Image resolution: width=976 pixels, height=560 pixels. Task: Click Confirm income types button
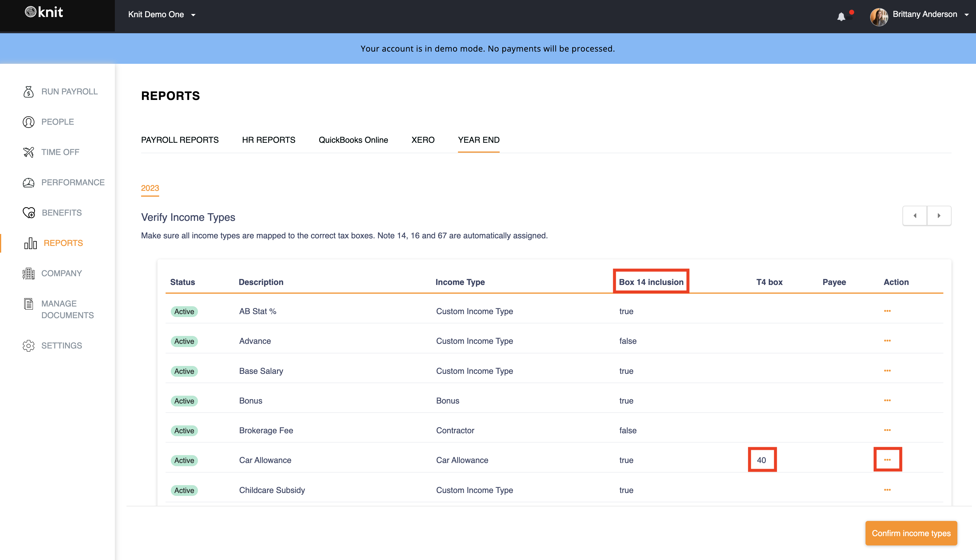coord(911,533)
